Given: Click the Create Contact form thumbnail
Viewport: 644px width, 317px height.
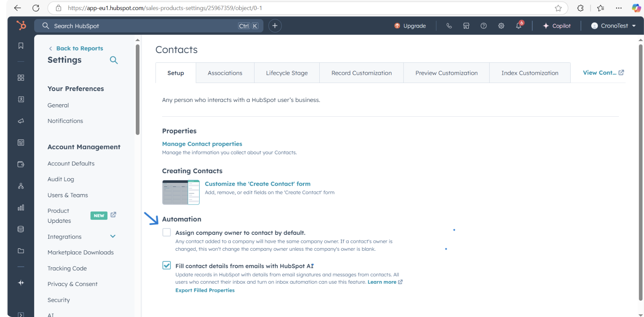Looking at the screenshot, I should pyautogui.click(x=181, y=192).
